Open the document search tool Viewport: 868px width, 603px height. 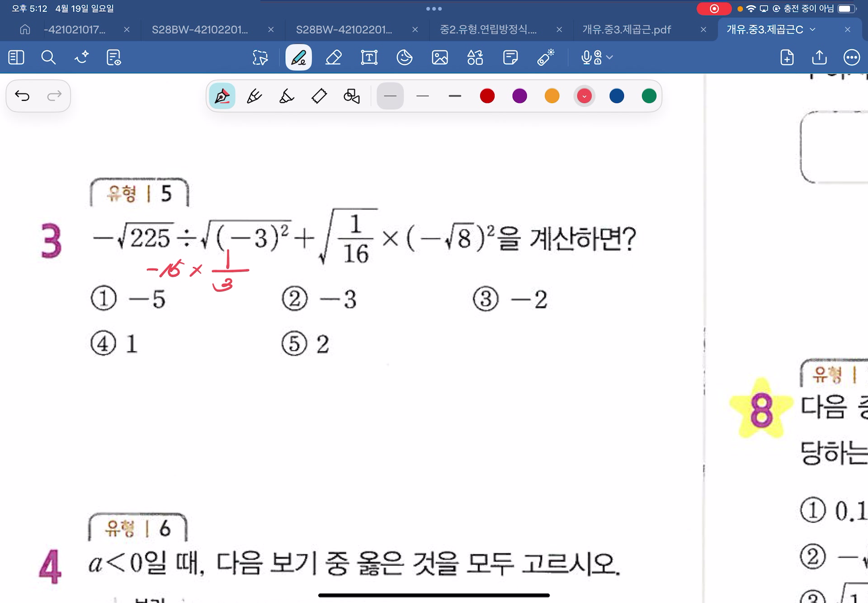[x=48, y=57]
